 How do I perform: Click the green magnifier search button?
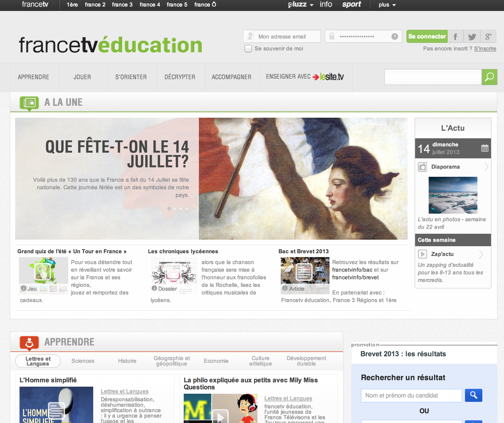coord(489,77)
